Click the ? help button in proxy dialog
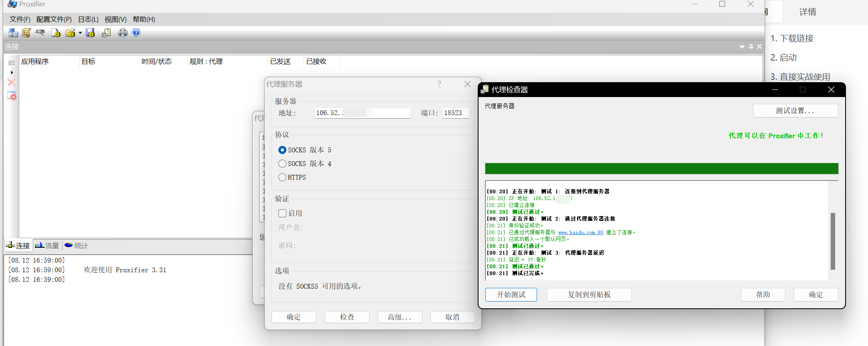This screenshot has width=868, height=346. [439, 84]
